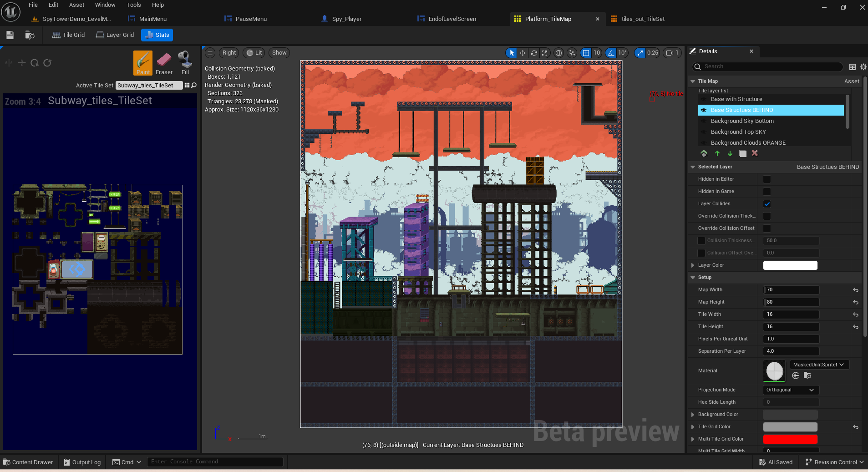Expand Multi Tile Grid Color property
This screenshot has width=868, height=472.
coord(693,439)
